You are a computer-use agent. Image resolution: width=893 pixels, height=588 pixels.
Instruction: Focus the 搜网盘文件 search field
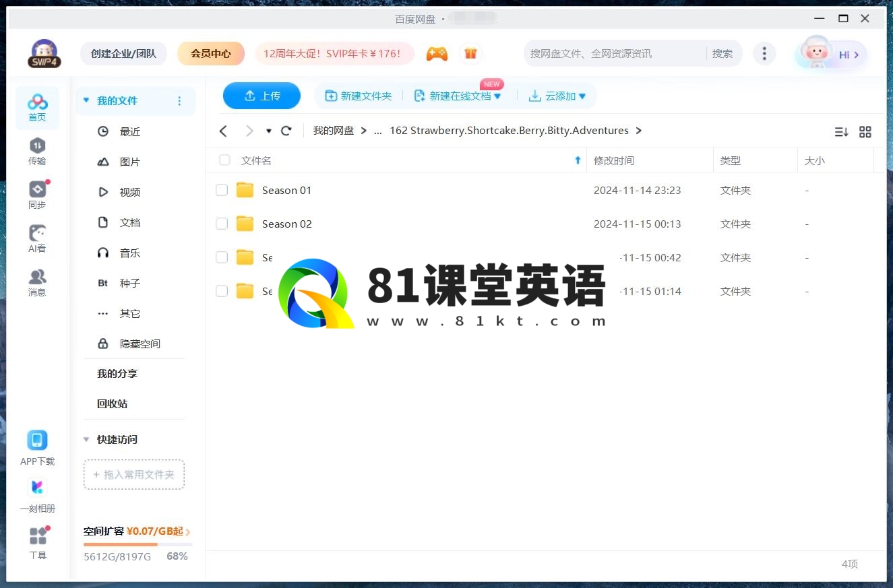[615, 53]
